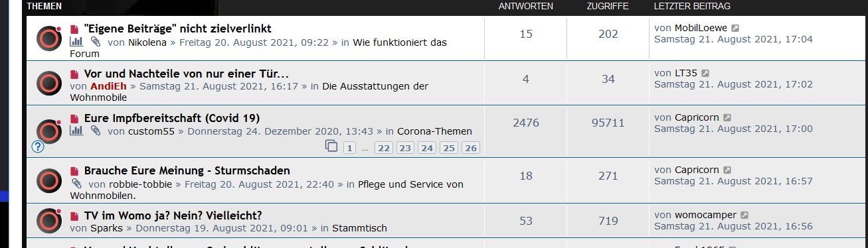Jump to latest post by LT35 icon
The image size is (868, 248).
[705, 74]
